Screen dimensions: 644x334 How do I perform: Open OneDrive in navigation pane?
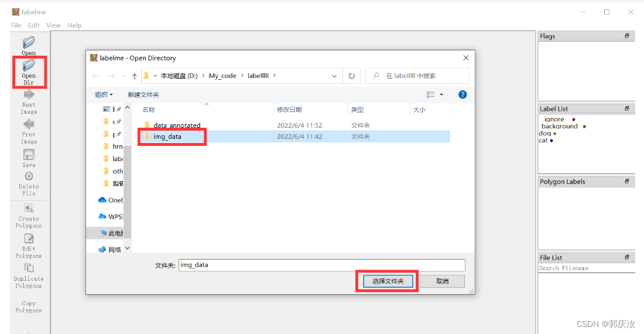(111, 200)
